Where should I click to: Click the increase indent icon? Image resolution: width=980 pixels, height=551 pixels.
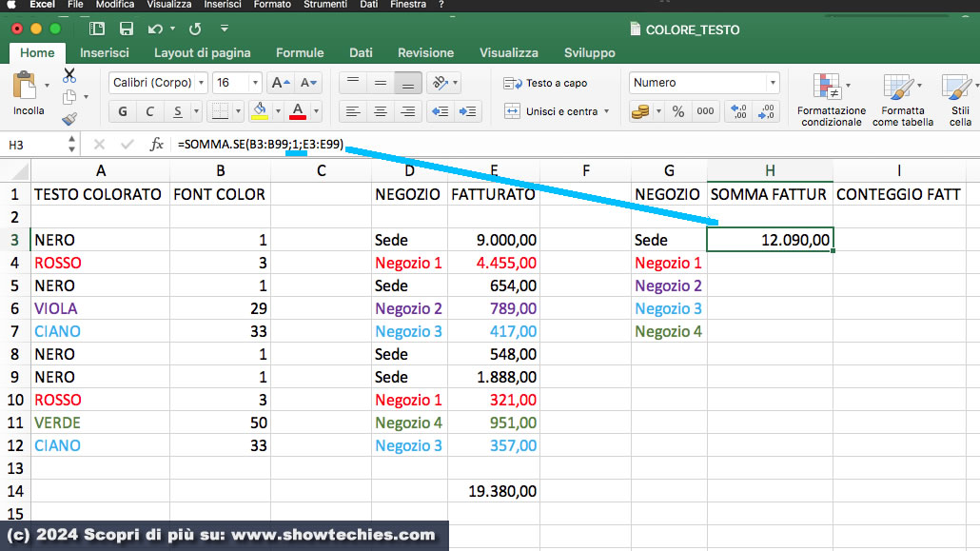tap(467, 111)
